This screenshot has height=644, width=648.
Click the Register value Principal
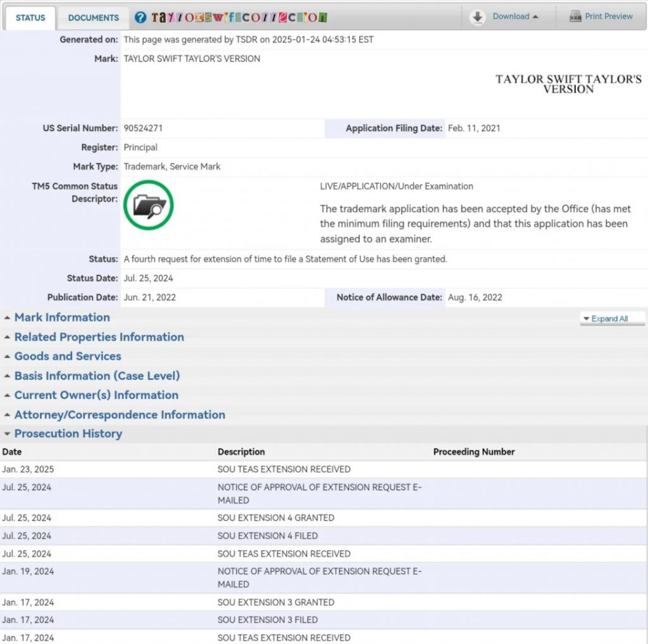click(140, 148)
